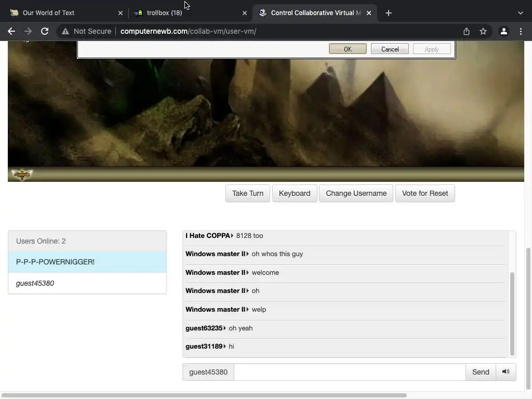Image resolution: width=532 pixels, height=399 pixels.
Task: Open the browser three-dot menu
Action: coord(521,31)
